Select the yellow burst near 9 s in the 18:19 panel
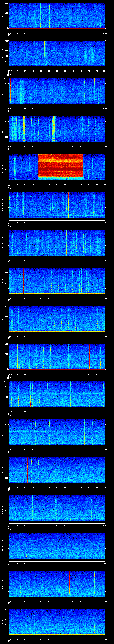 pos(24,129)
